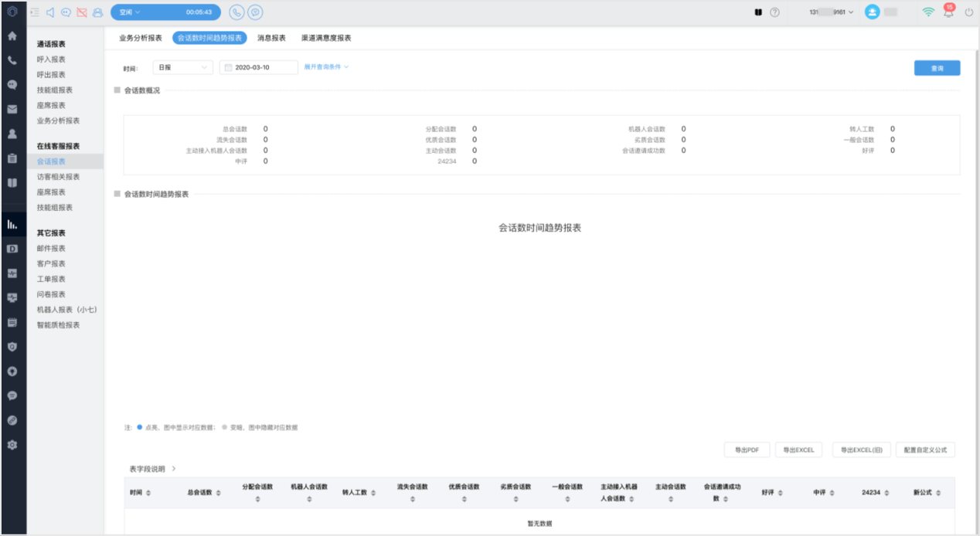Sort table by 时间 column arrows
Viewport: 980px width, 536px height.
148,493
